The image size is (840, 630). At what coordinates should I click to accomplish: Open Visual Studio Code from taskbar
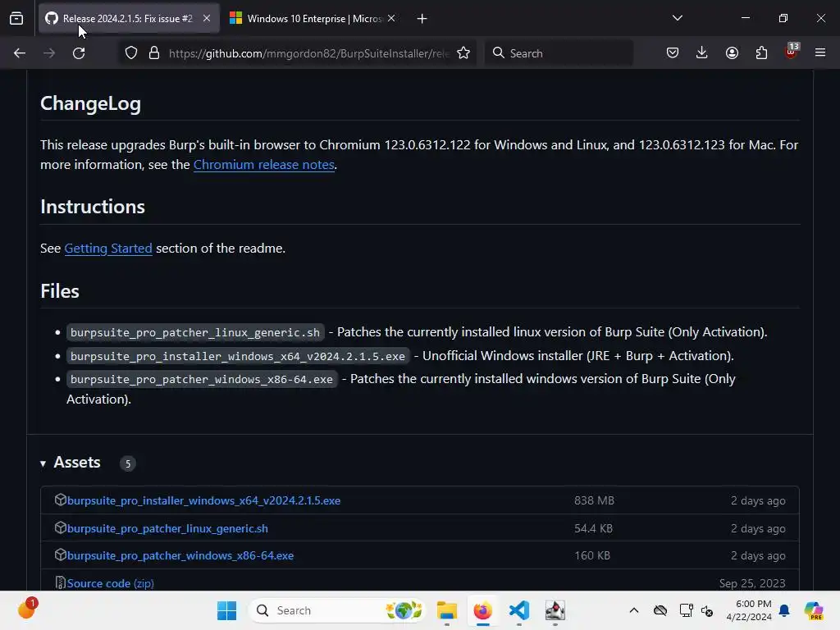[x=519, y=610]
